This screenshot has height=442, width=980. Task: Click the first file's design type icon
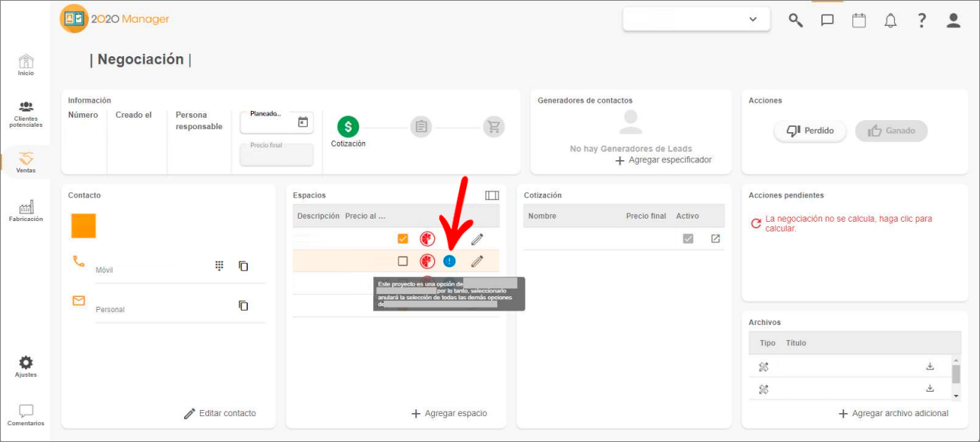tap(764, 367)
